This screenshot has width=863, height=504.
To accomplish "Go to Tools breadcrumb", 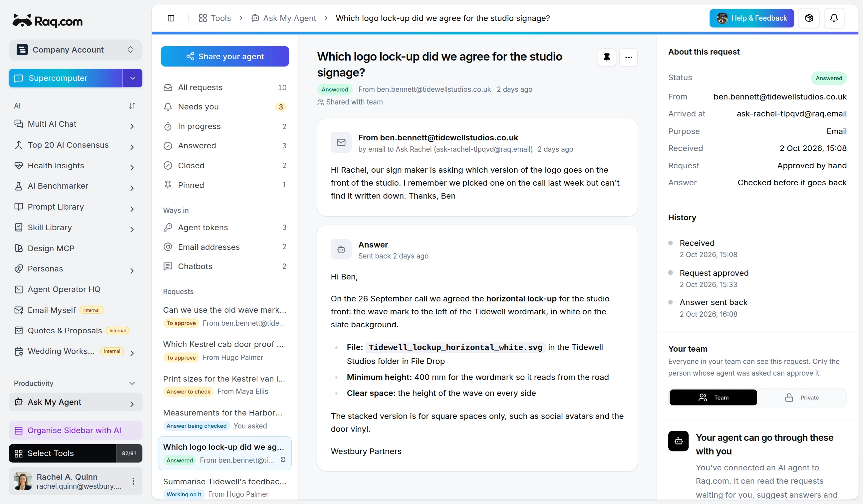I will (215, 18).
